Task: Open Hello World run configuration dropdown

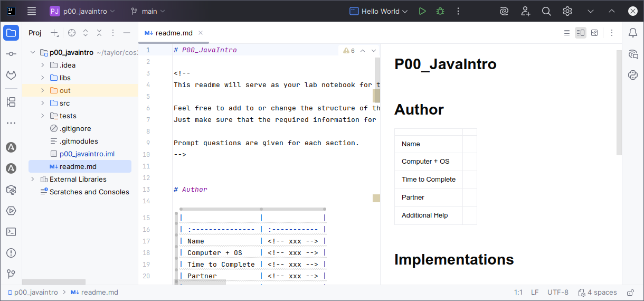Action: coord(379,11)
